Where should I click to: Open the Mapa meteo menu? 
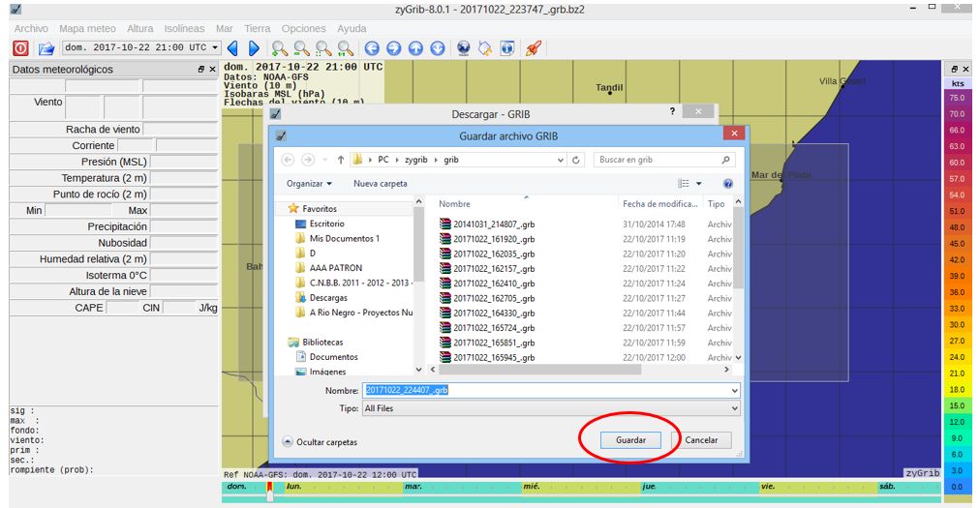click(x=87, y=29)
